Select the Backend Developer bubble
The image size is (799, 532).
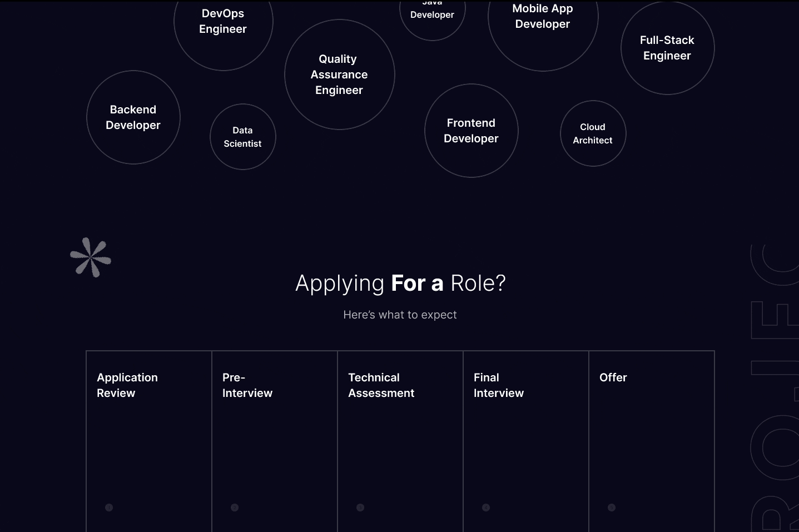(x=133, y=117)
